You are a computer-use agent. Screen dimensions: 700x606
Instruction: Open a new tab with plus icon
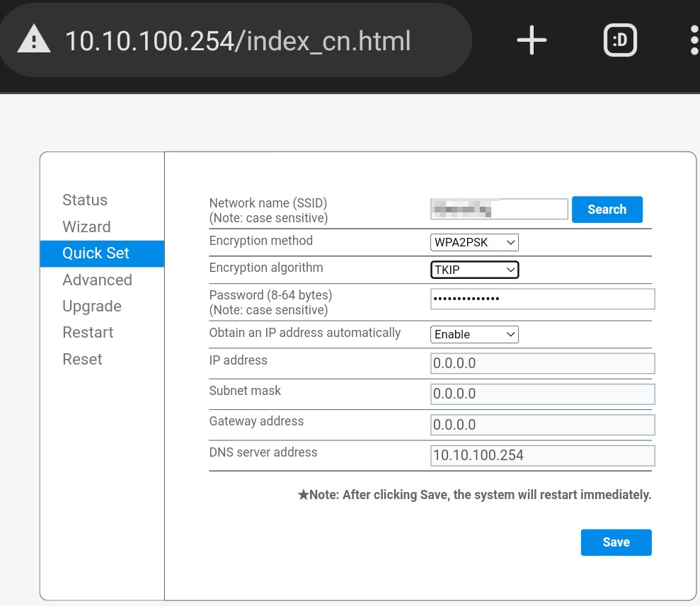coord(532,40)
